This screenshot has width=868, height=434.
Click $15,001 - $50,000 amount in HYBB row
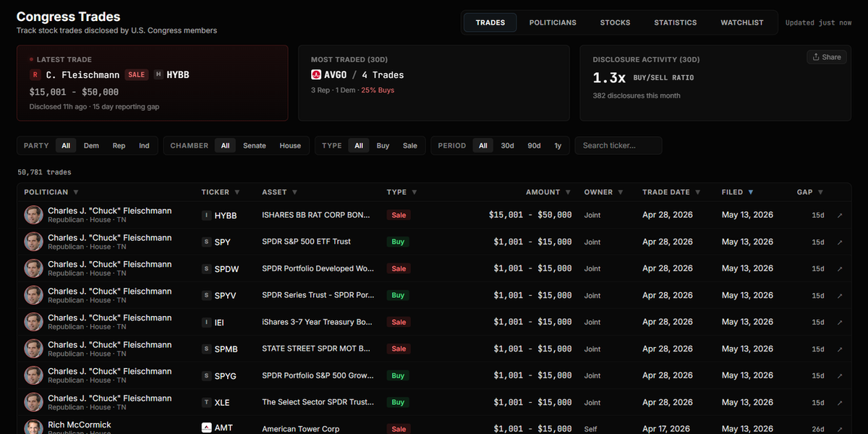(530, 216)
